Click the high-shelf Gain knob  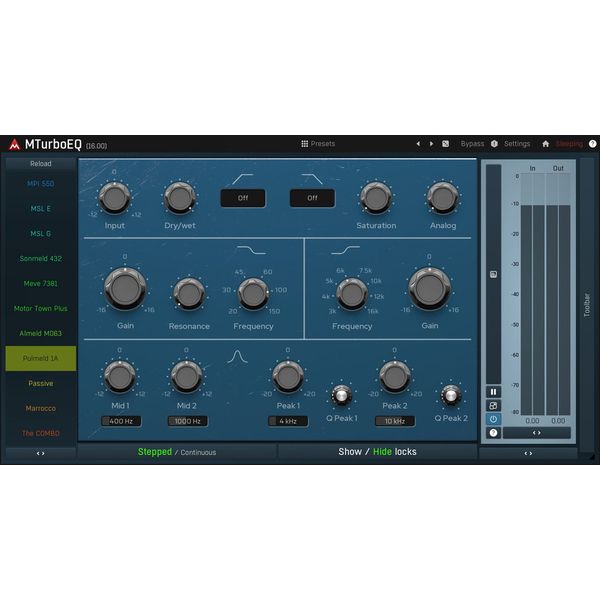[429, 289]
